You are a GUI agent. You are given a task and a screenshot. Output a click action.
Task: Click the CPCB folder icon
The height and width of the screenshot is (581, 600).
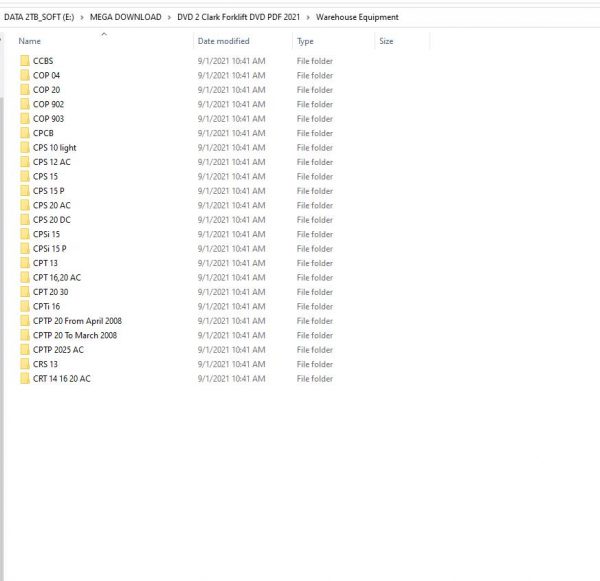tap(25, 133)
